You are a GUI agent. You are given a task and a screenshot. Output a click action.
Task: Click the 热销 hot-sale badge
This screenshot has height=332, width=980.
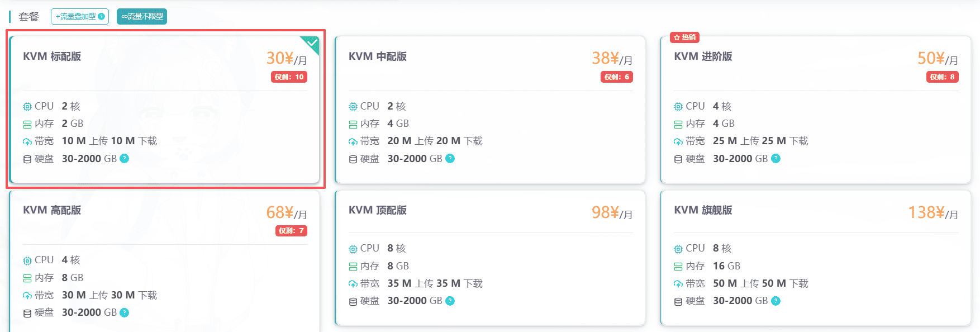684,37
